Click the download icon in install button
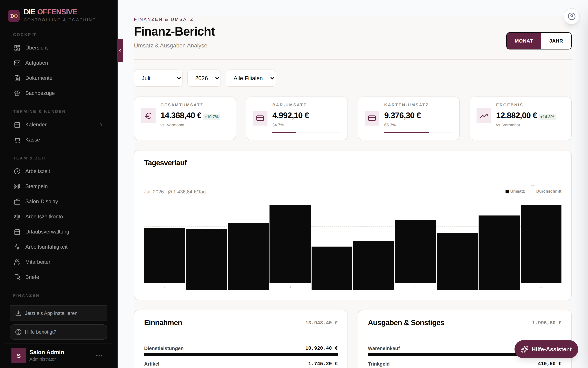Image resolution: width=588 pixels, height=368 pixels. (18, 313)
